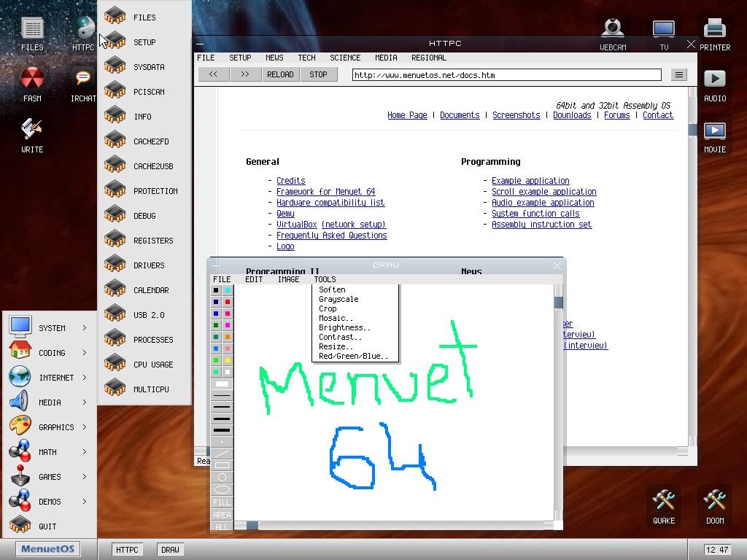747x560 pixels.
Task: Open the IRCHAT desktop icon
Action: (83, 85)
